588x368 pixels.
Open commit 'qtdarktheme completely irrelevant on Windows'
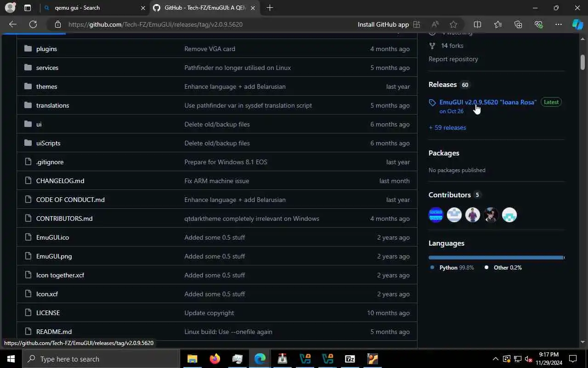point(252,218)
